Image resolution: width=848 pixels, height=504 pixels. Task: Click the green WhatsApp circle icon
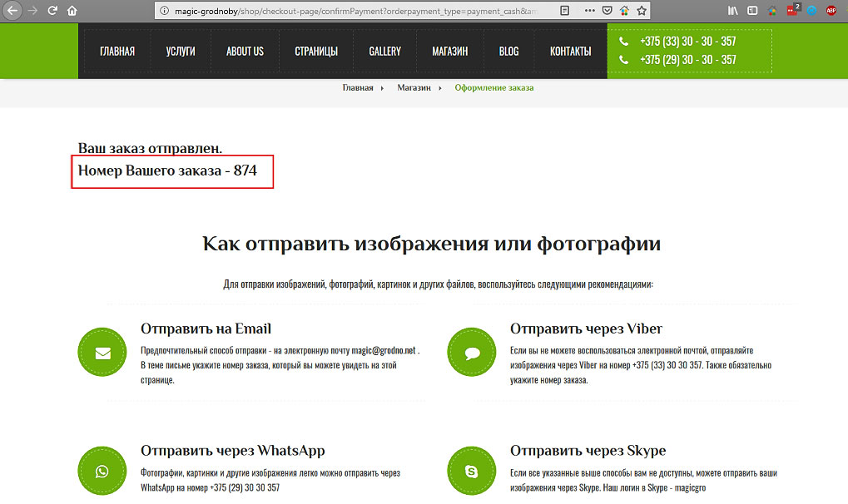(102, 472)
